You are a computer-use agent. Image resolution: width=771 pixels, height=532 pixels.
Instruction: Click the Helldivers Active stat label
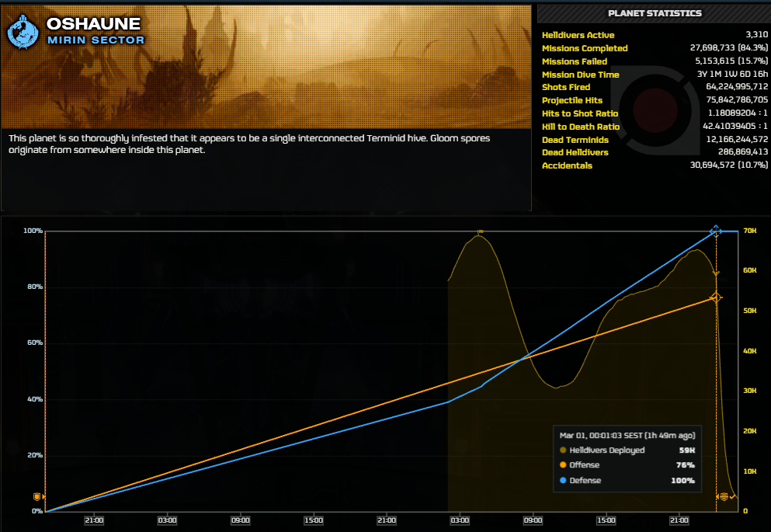pyautogui.click(x=578, y=35)
